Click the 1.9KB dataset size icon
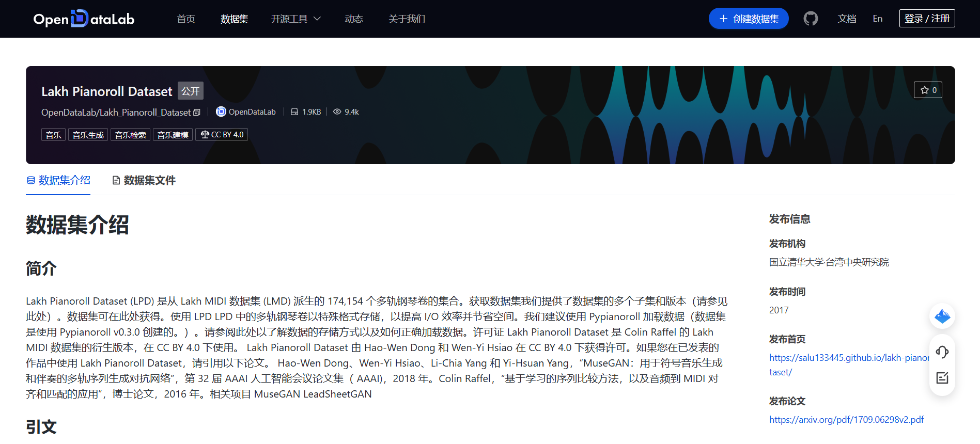This screenshot has height=444, width=980. click(x=294, y=112)
